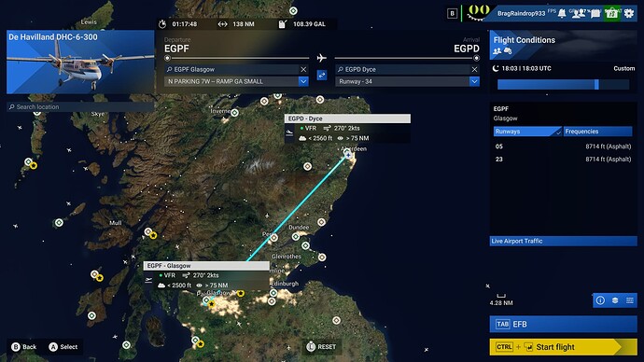Select runway 23 row
This screenshot has height=362, width=644.
pyautogui.click(x=563, y=159)
